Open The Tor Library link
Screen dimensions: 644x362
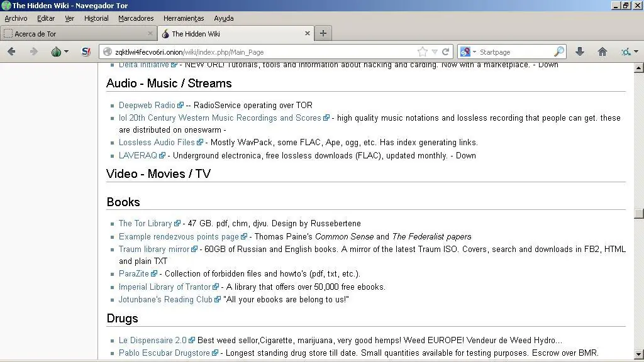click(145, 224)
